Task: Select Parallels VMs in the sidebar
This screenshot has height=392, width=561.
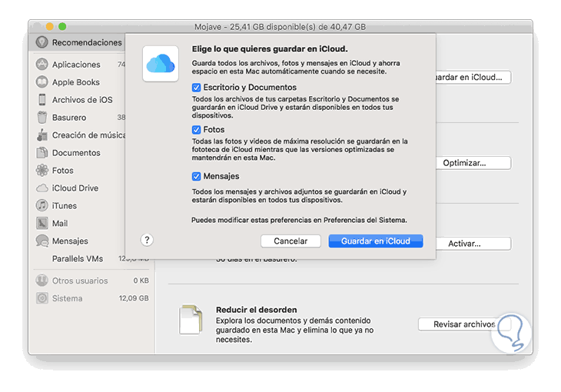Action: (78, 258)
